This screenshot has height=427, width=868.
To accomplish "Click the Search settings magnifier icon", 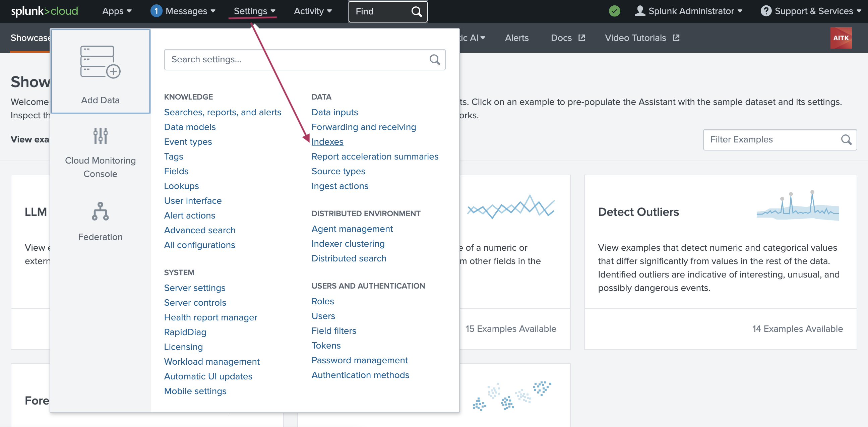I will [435, 60].
